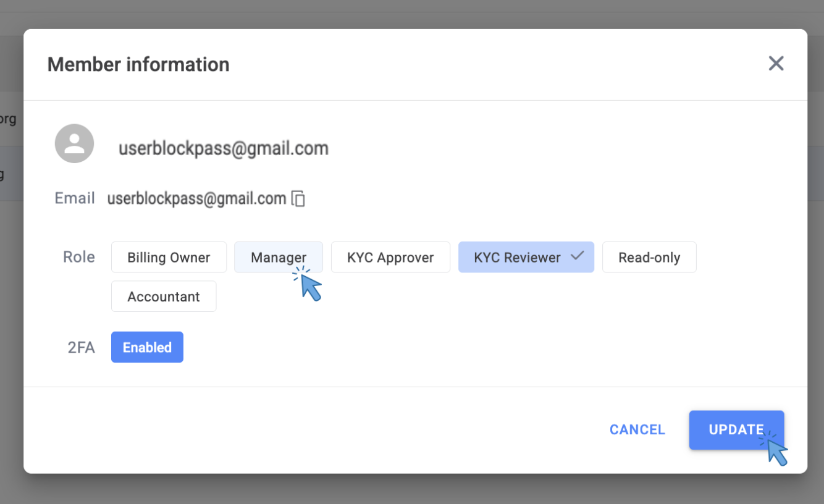The width and height of the screenshot is (824, 504).
Task: Close the Member information dialog
Action: (776, 64)
